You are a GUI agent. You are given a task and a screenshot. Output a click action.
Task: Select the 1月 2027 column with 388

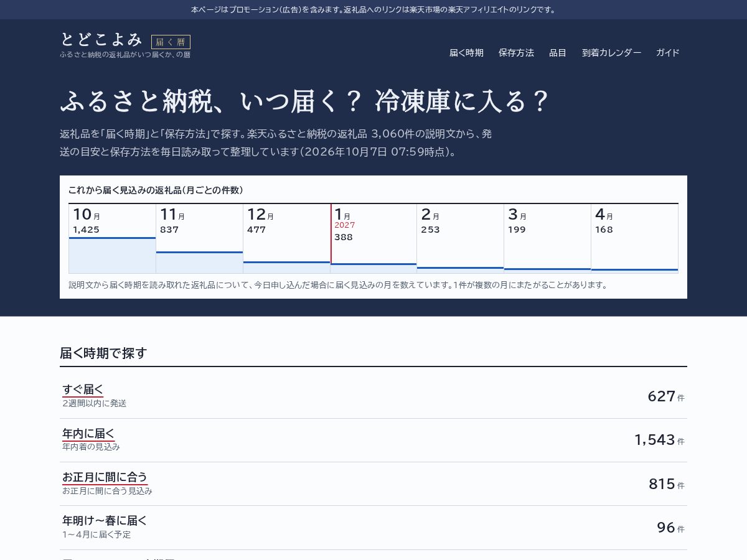tap(374, 239)
